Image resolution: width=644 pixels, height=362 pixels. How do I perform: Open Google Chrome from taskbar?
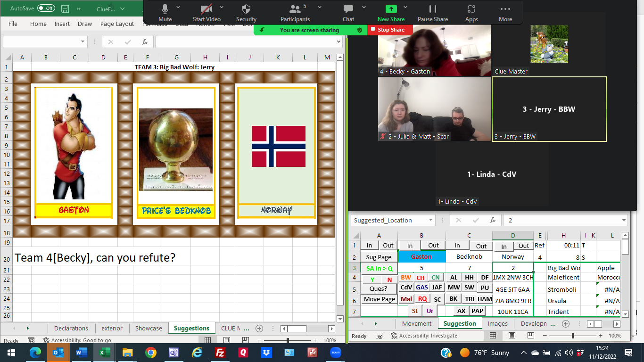click(150, 353)
